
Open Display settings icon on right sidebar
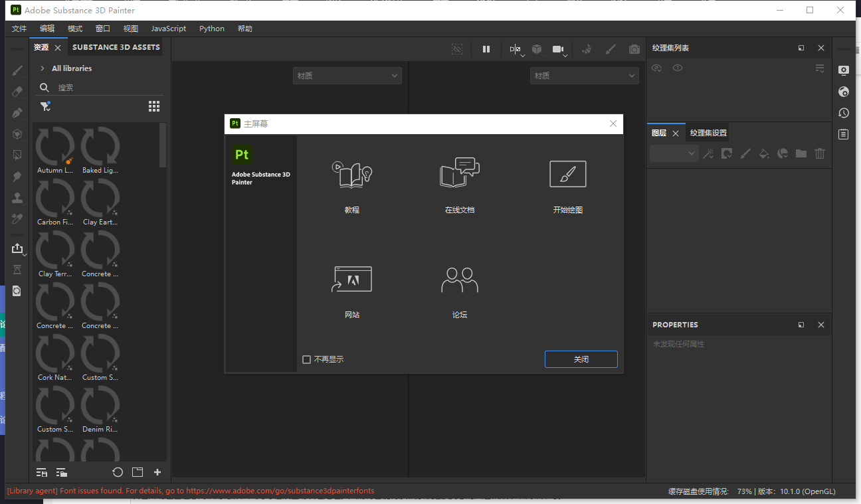pyautogui.click(x=844, y=70)
